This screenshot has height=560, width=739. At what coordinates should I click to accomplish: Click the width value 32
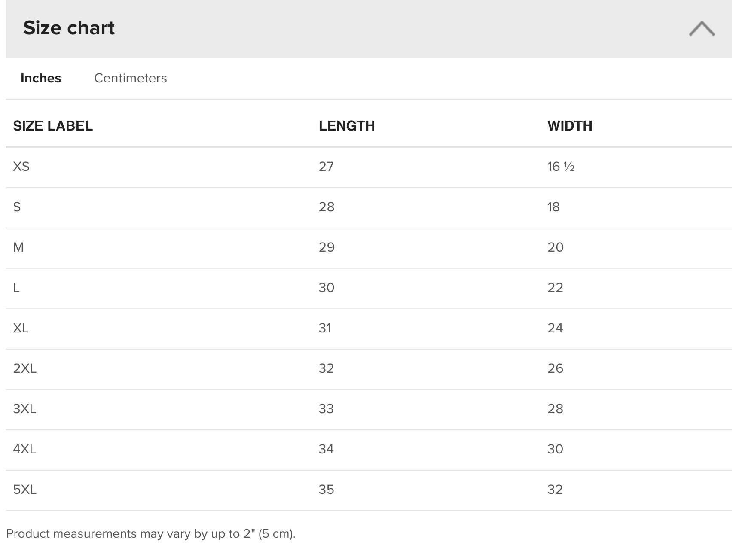[x=555, y=490]
